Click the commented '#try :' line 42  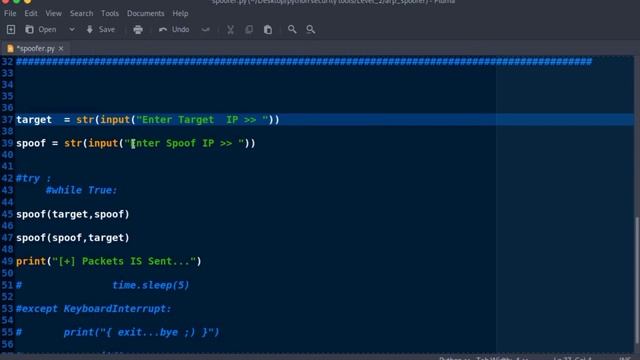tap(33, 178)
